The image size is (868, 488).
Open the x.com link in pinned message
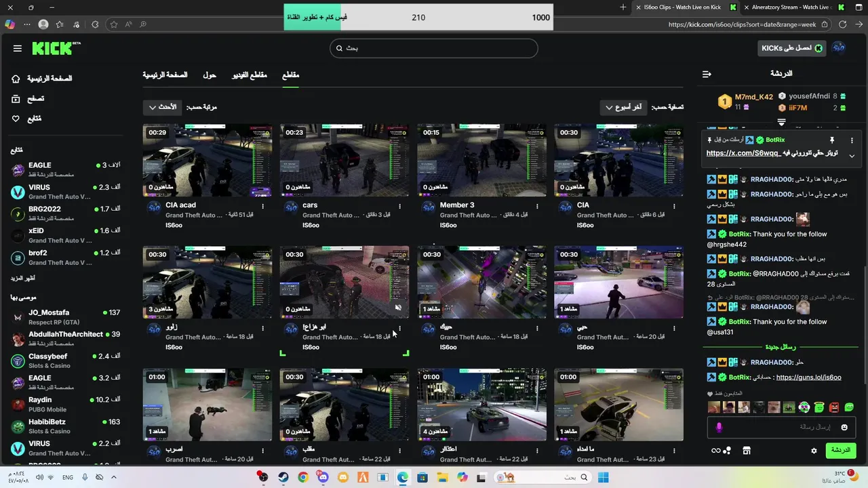(743, 153)
